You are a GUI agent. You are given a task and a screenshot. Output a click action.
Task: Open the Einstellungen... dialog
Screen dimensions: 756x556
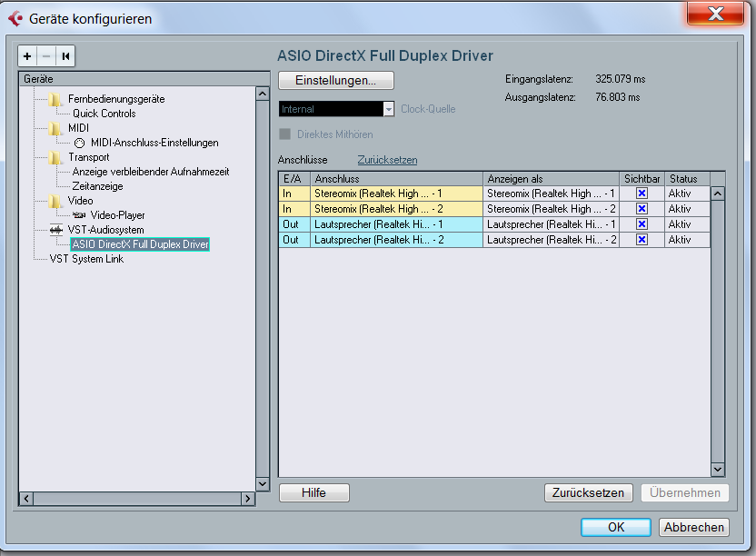[336, 80]
